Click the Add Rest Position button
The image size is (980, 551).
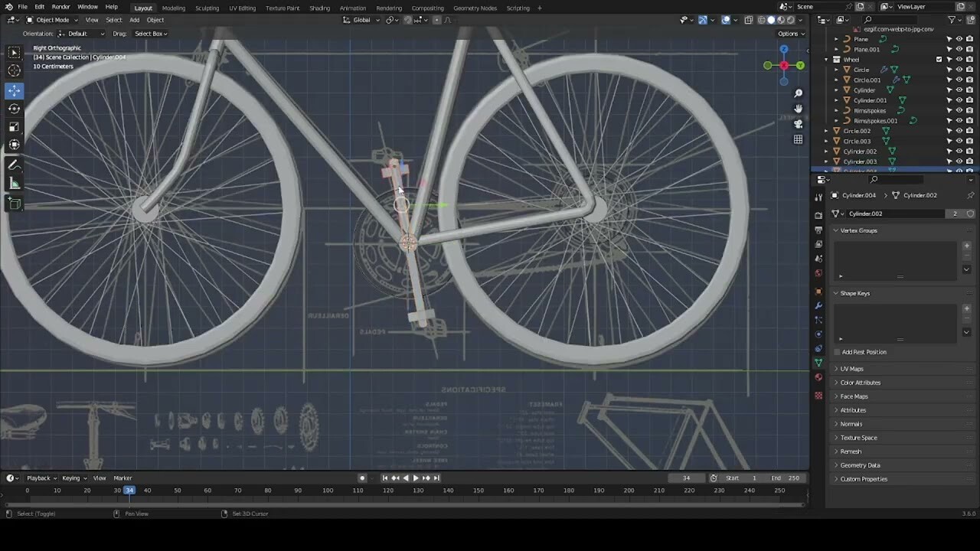pos(864,352)
